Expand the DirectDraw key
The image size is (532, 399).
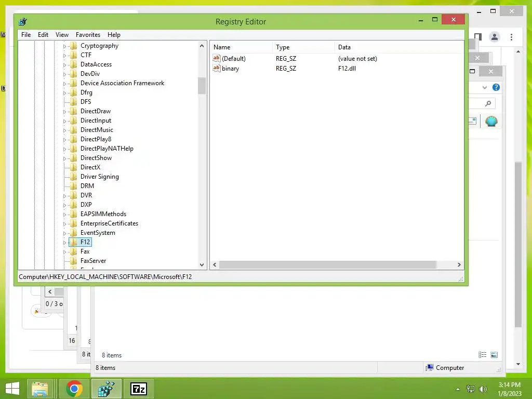[x=64, y=112]
